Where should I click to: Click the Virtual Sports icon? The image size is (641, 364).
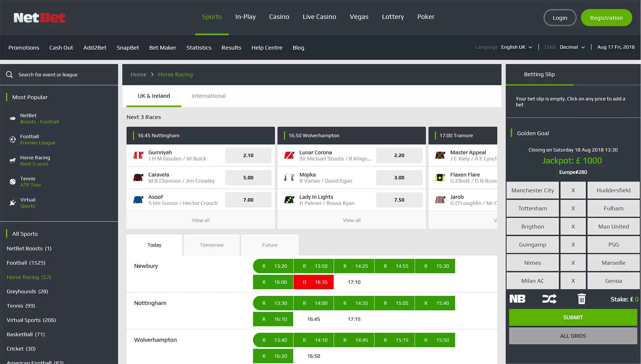point(12,203)
